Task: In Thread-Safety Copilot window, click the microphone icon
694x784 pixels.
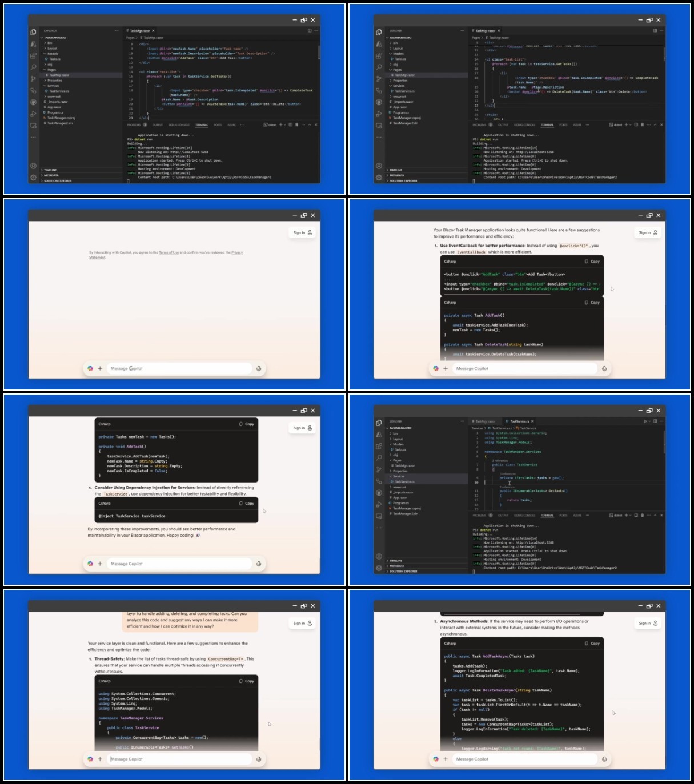Action: 259,759
